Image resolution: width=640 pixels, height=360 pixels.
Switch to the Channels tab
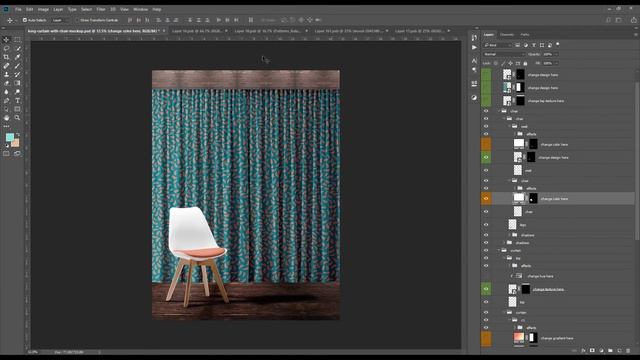pyautogui.click(x=507, y=35)
